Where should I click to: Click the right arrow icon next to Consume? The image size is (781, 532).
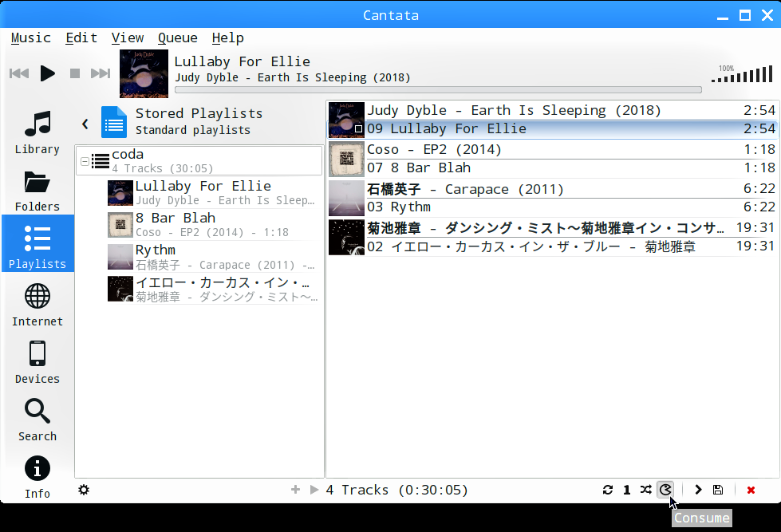tap(698, 490)
